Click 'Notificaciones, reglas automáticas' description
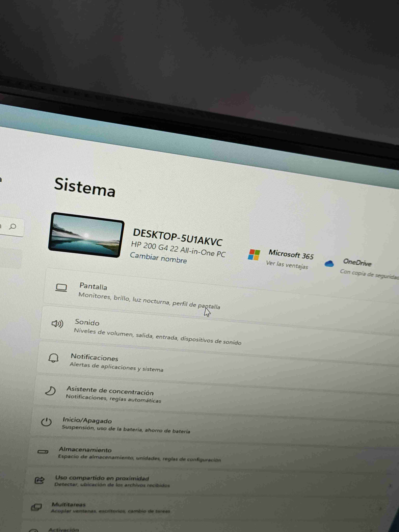This screenshot has width=399, height=532. (113, 398)
